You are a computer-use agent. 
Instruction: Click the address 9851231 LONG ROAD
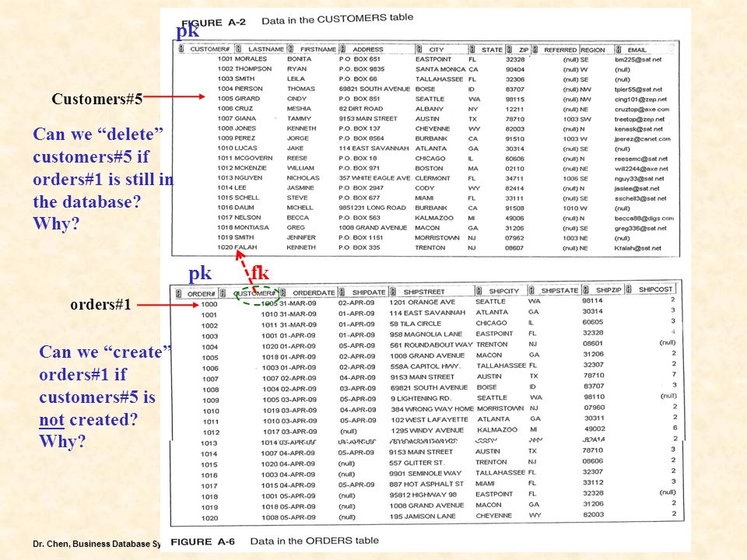click(x=372, y=208)
